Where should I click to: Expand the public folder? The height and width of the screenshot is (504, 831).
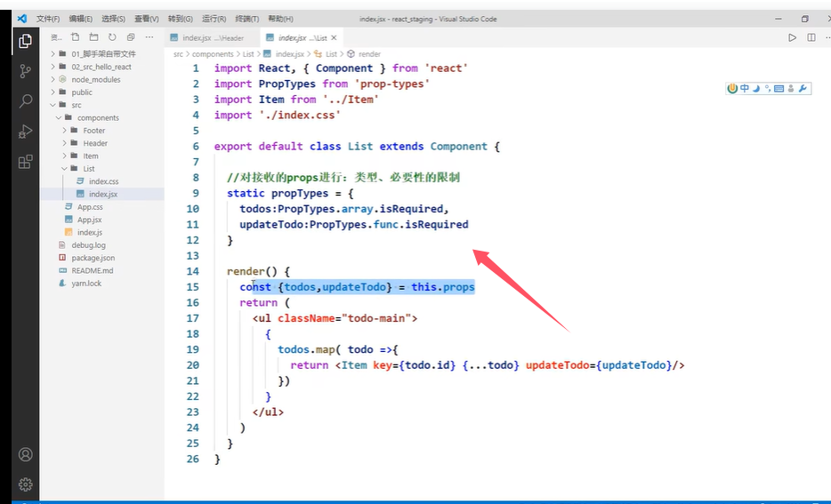pos(101,92)
